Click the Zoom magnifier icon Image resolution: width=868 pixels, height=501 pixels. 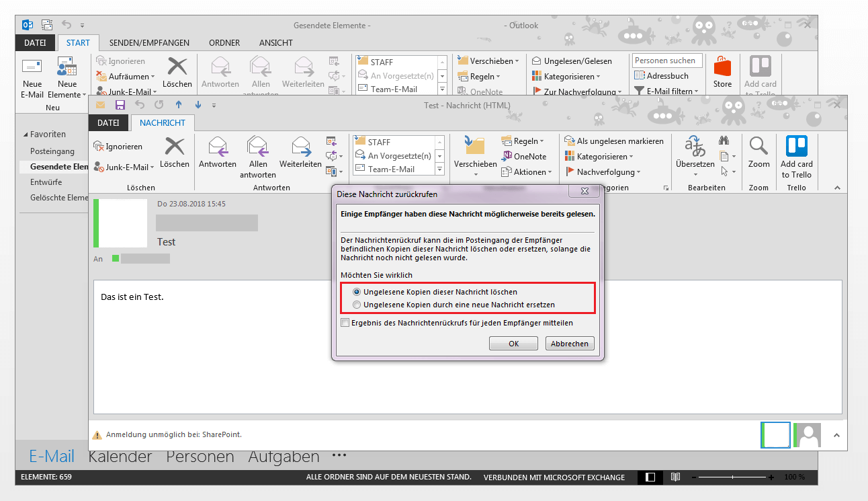coord(758,146)
